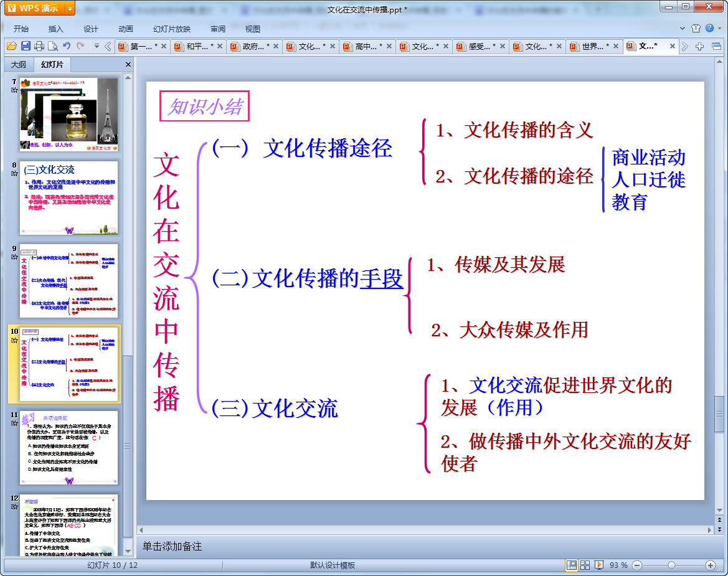The width and height of the screenshot is (728, 576).
Task: Close the 政府... document tab
Action: click(x=277, y=47)
